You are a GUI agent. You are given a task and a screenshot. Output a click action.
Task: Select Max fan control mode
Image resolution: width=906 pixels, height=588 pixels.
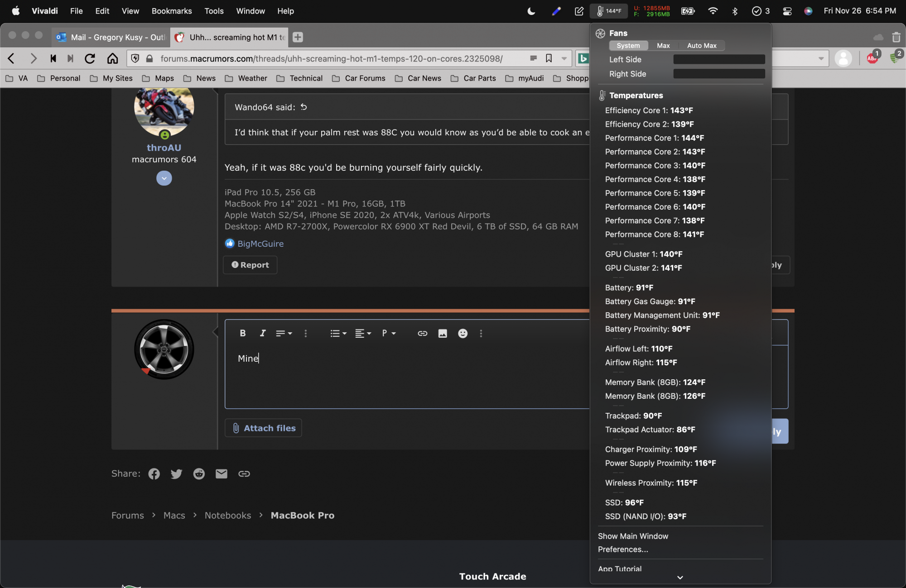click(663, 46)
